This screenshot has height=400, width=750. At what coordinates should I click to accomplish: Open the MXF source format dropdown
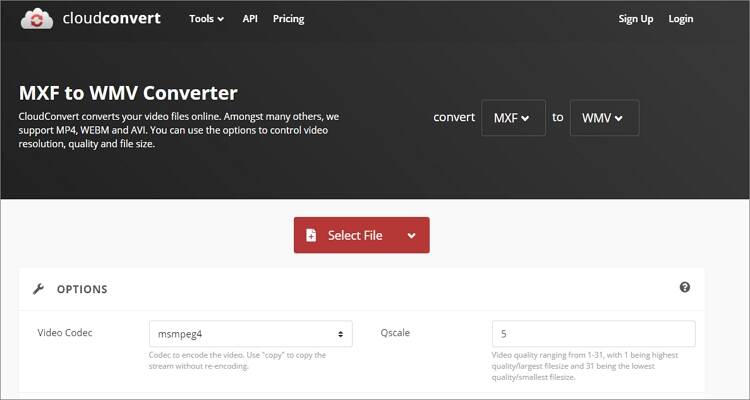(x=513, y=118)
